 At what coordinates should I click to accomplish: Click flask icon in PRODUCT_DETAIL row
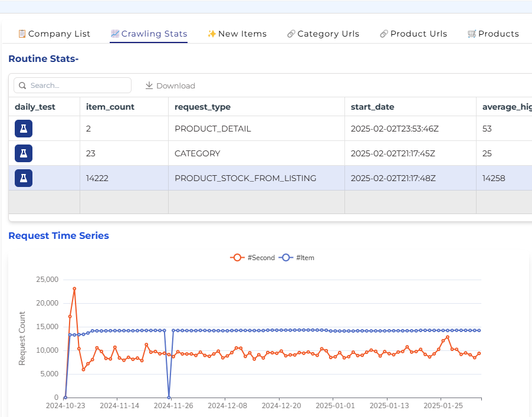click(x=24, y=129)
